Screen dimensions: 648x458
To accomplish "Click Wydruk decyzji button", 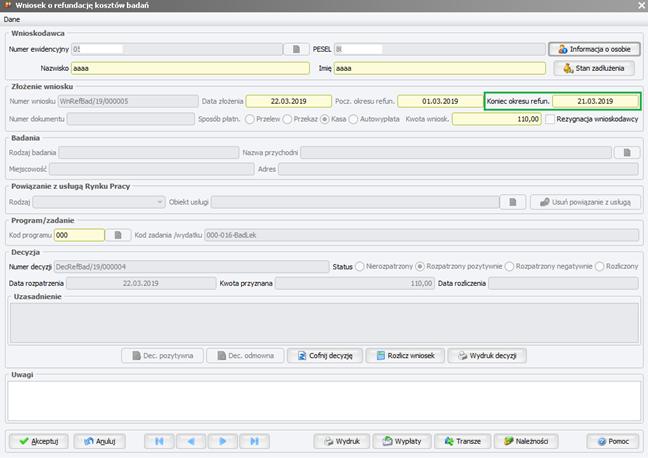I will pos(487,355).
